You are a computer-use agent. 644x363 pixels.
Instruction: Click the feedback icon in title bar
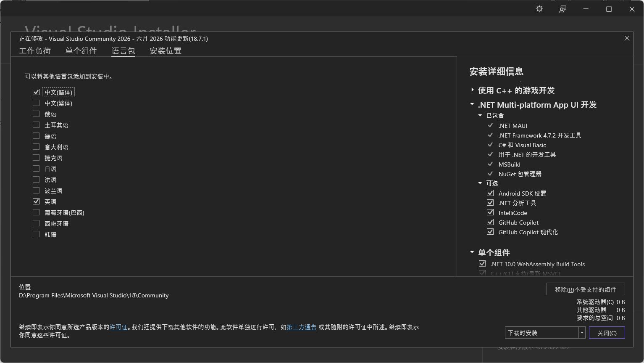pyautogui.click(x=563, y=9)
